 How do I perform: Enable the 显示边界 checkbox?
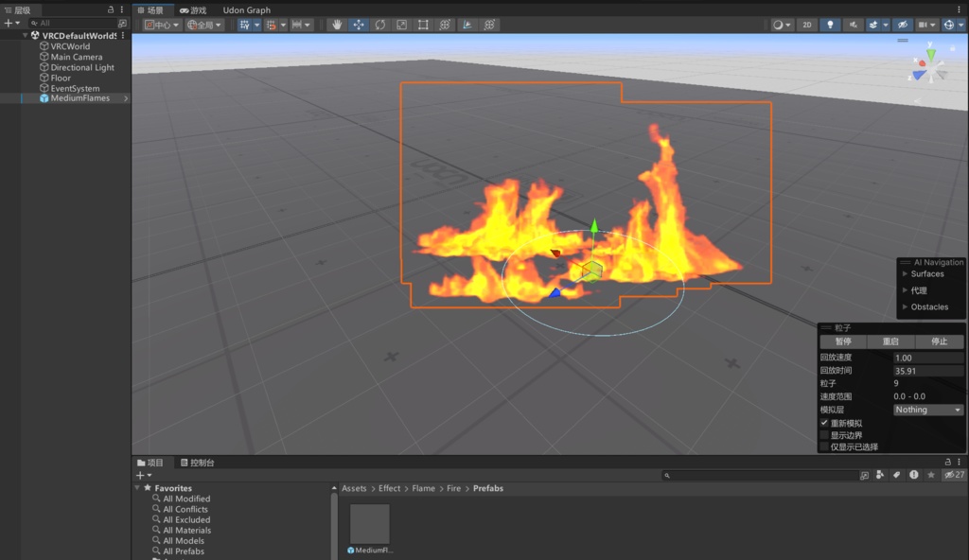pyautogui.click(x=824, y=434)
